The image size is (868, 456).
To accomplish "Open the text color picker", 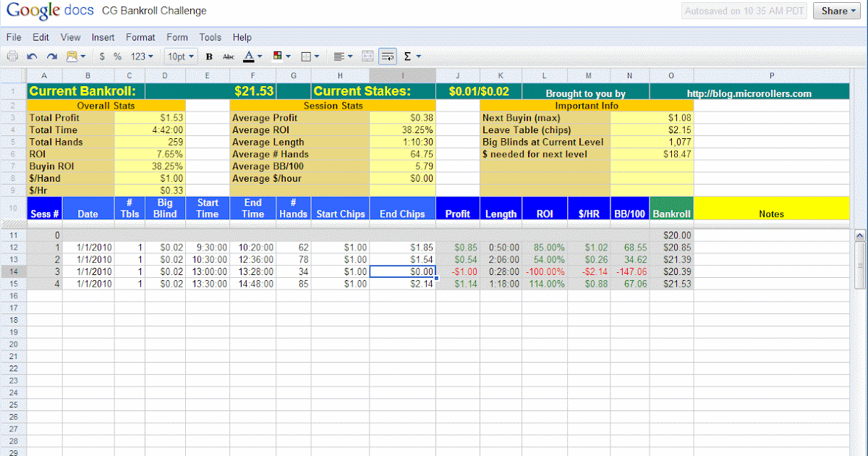I will [252, 56].
